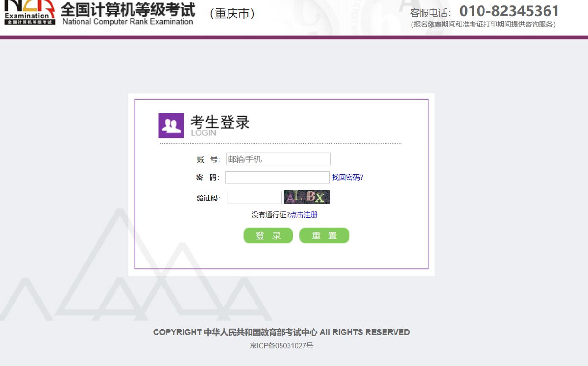The height and width of the screenshot is (366, 588).
Task: Click the 没有通行证? prompt text
Action: click(270, 214)
